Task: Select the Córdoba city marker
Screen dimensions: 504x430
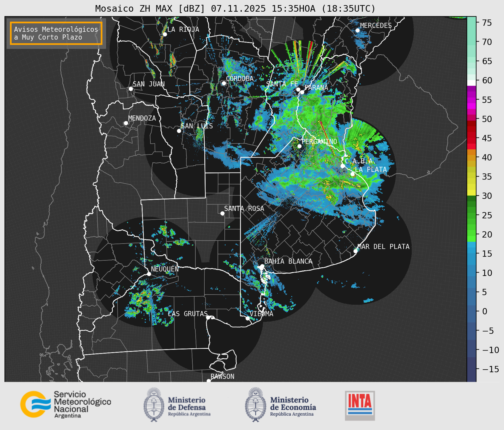Action: pyautogui.click(x=224, y=83)
